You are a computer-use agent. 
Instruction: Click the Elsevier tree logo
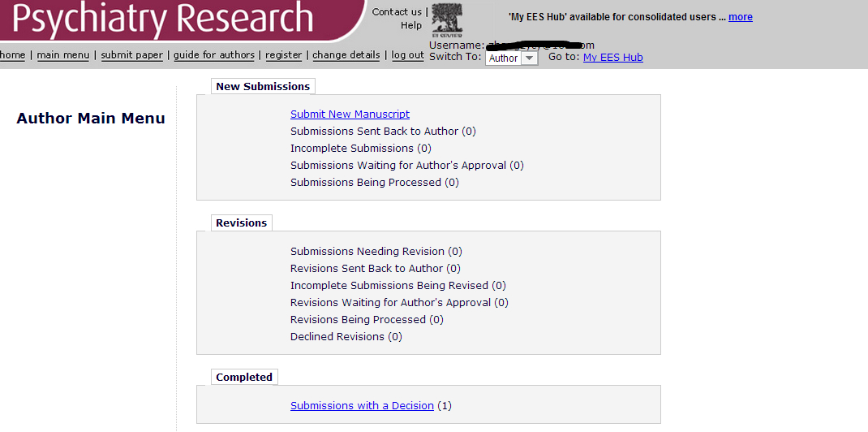[x=447, y=21]
